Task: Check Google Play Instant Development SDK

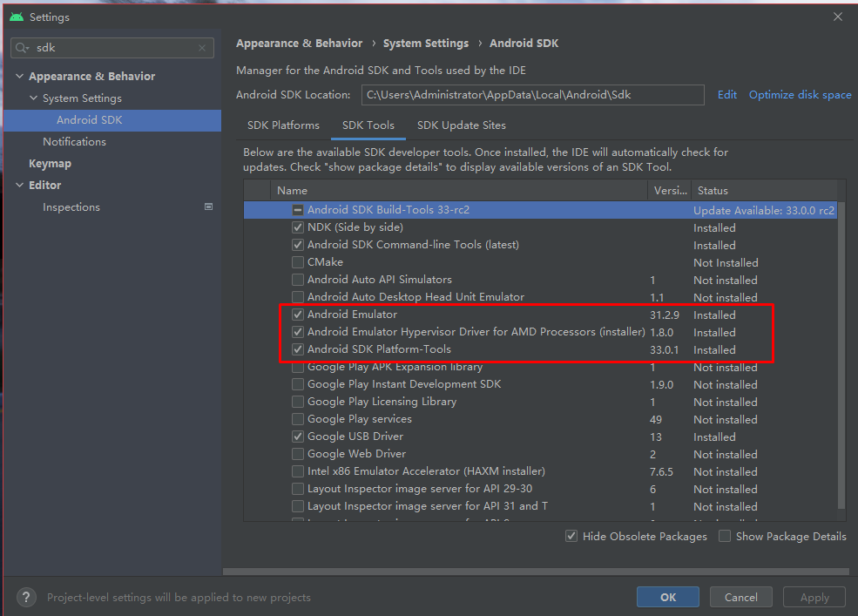Action: [x=298, y=384]
